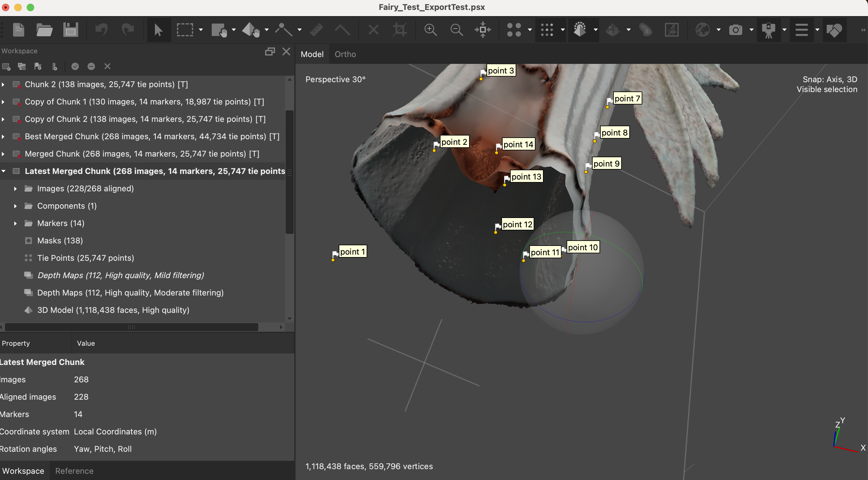Select the 3D Model tree entry

(x=113, y=310)
